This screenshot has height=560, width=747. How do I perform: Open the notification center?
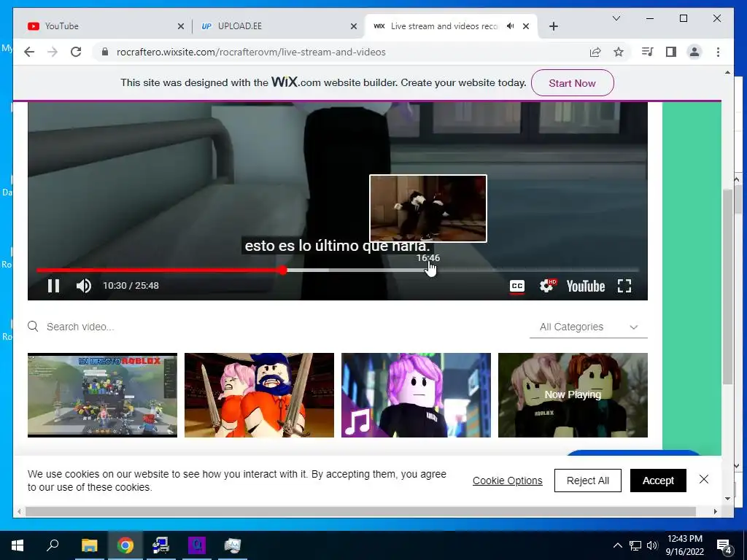point(724,546)
